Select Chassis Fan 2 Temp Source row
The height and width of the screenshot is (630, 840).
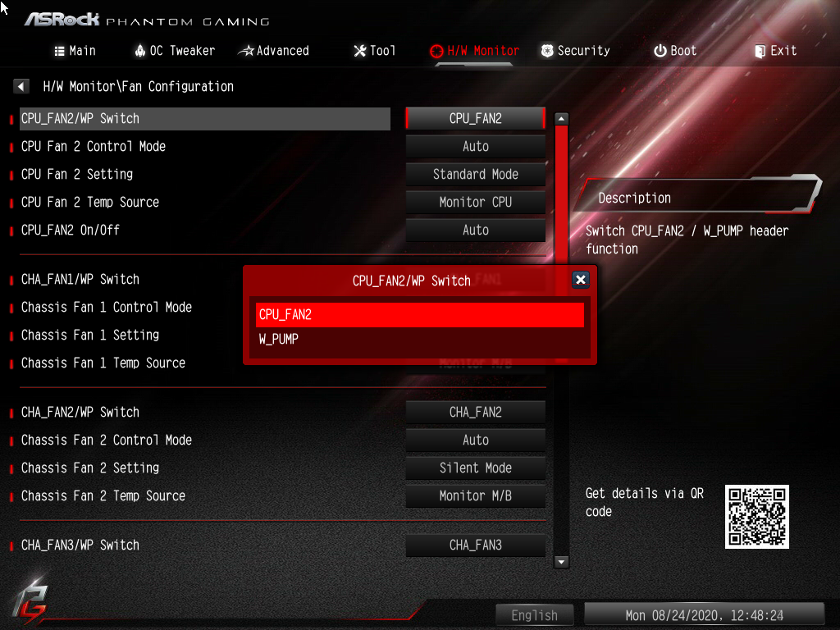click(x=204, y=495)
